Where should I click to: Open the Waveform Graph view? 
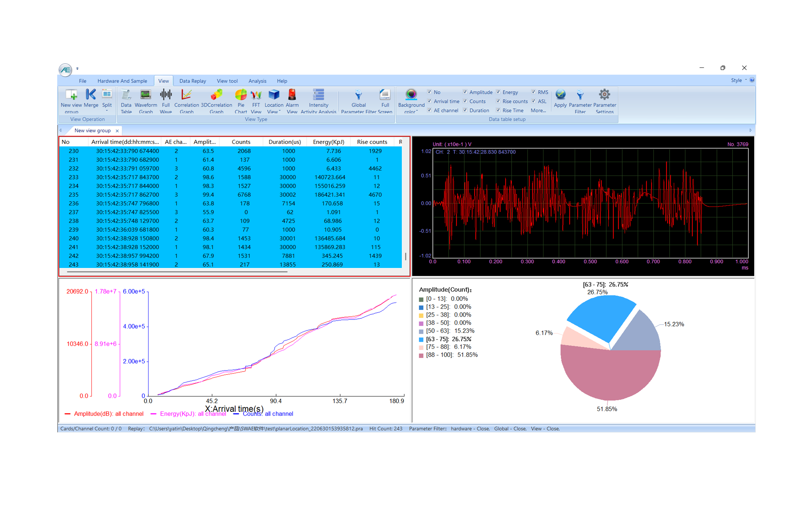tap(145, 95)
